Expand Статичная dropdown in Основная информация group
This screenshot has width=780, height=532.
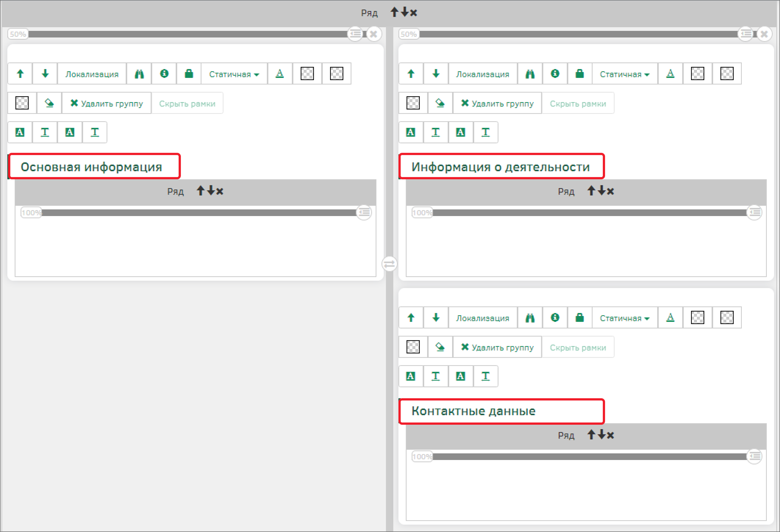click(x=234, y=74)
